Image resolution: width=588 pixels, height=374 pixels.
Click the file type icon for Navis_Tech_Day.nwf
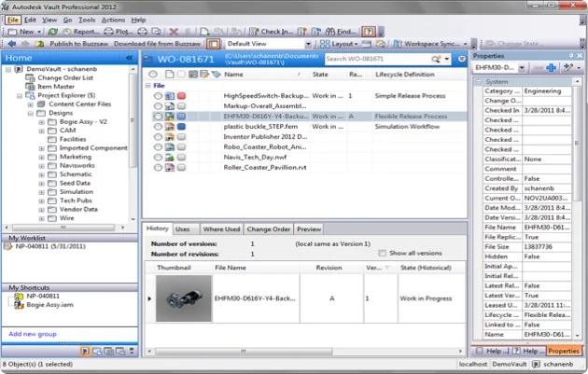click(x=170, y=158)
